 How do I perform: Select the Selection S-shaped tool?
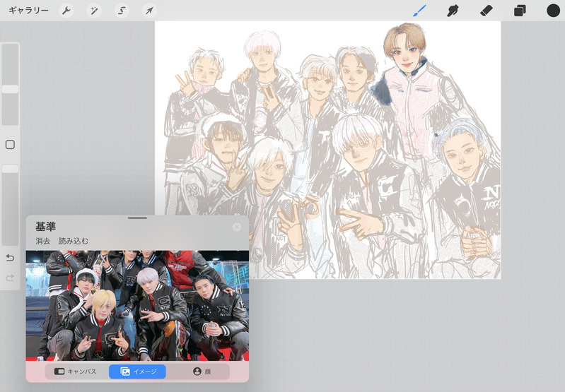tap(122, 11)
